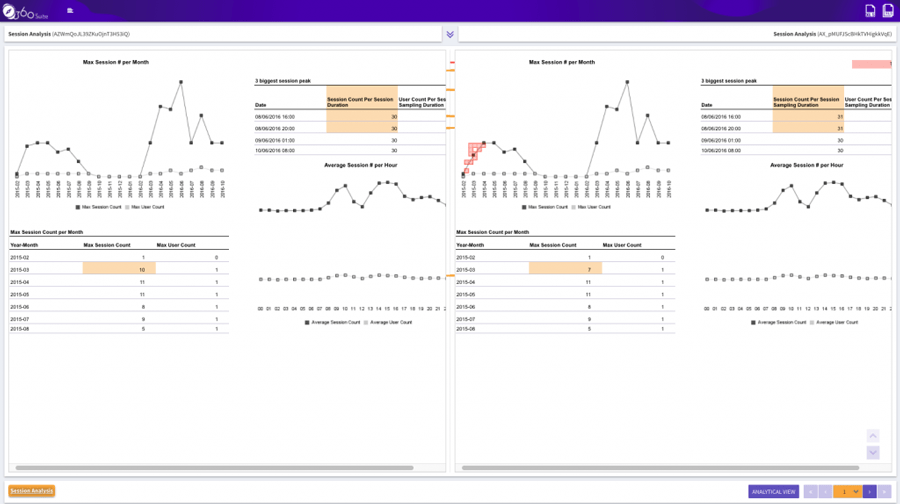Click the right 3 biggest session peak heading

click(729, 81)
